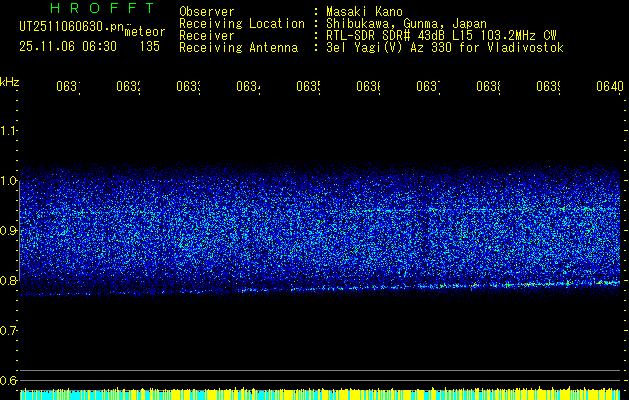This screenshot has width=629, height=400.
Task: Click the yellow-cyan signal level bar
Action: (320, 394)
